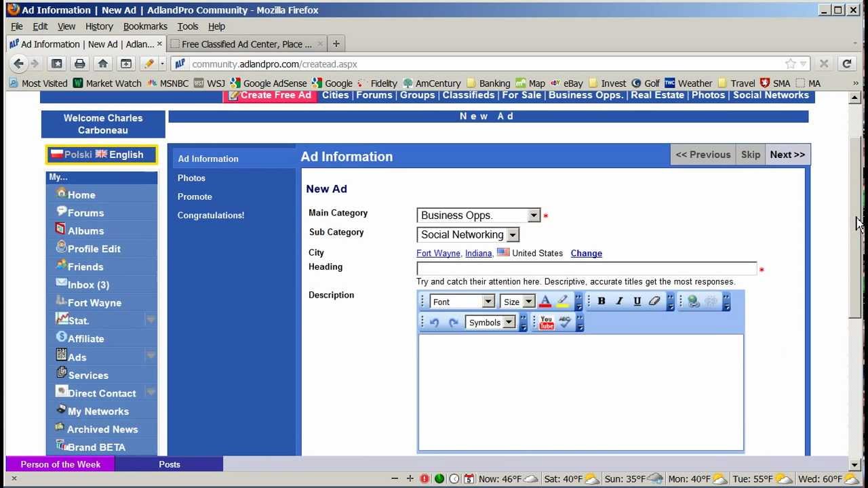Expand the Stat. sidebar entry
The image size is (868, 488).
[150, 319]
